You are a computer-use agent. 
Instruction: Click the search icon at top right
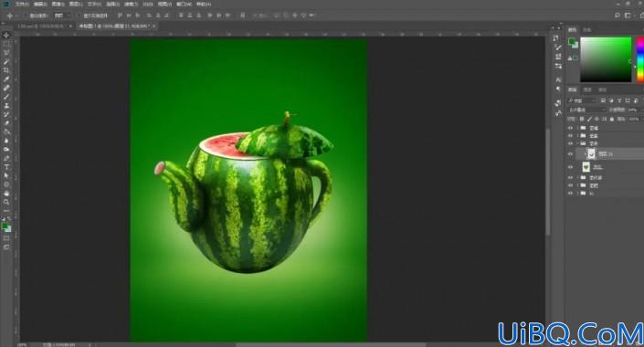tap(617, 16)
